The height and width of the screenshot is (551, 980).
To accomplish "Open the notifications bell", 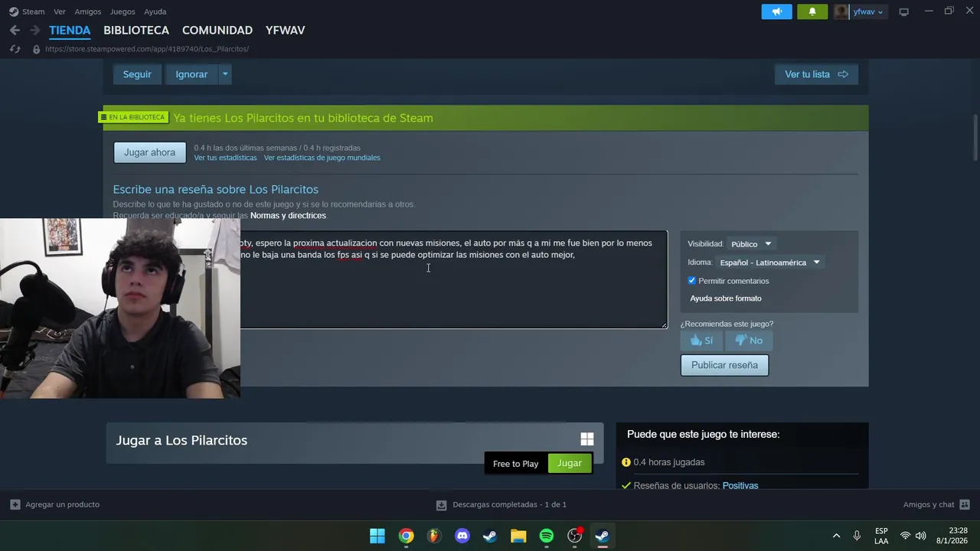I will pyautogui.click(x=812, y=11).
